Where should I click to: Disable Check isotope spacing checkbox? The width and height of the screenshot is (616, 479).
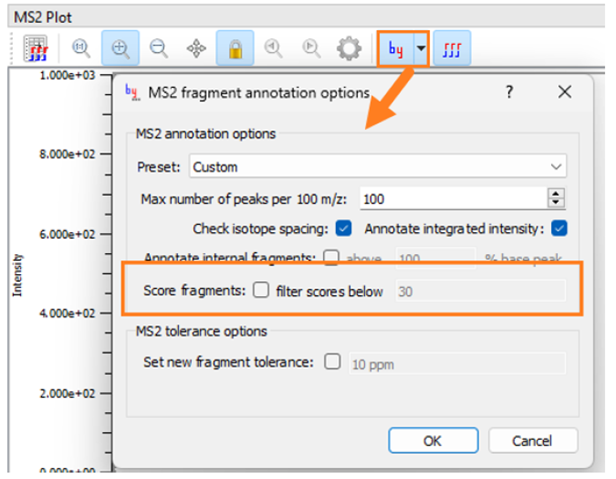click(343, 228)
